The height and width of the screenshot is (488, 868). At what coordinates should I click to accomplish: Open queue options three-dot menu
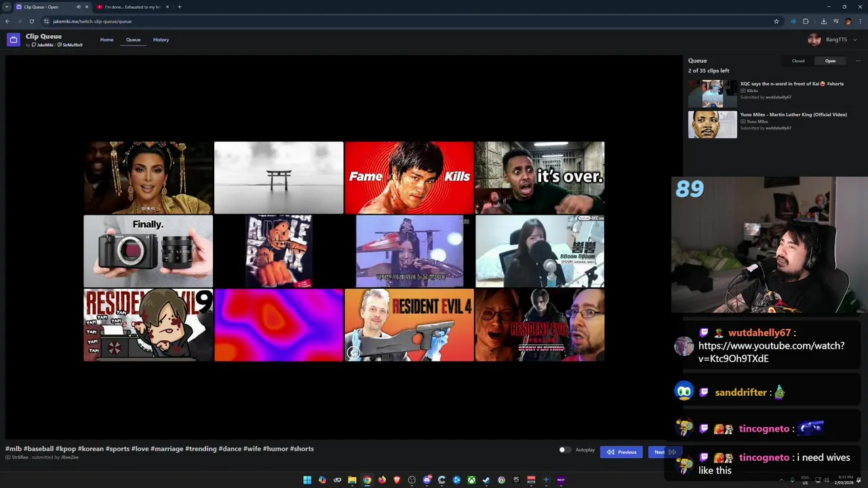(x=857, y=61)
